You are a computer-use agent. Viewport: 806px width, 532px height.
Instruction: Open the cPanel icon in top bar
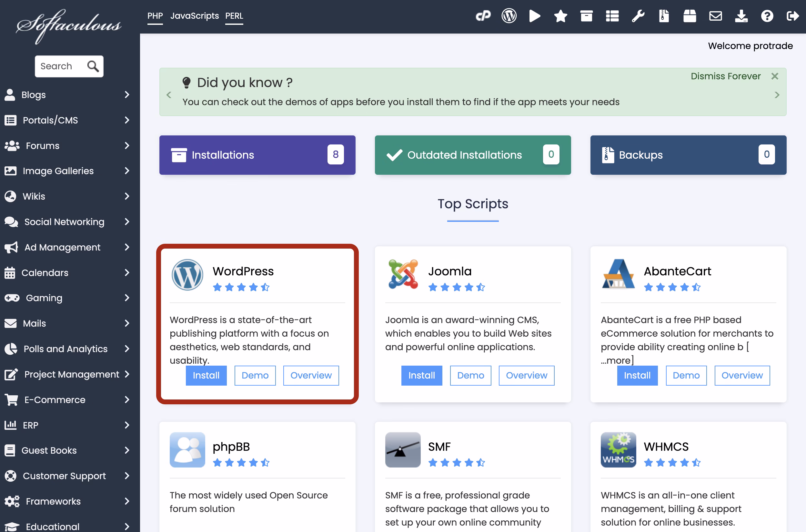[x=483, y=16]
